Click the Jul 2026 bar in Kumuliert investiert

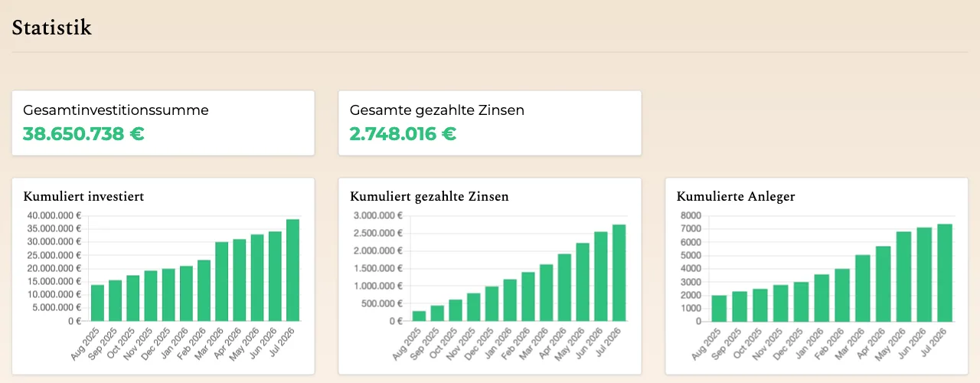(x=292, y=270)
